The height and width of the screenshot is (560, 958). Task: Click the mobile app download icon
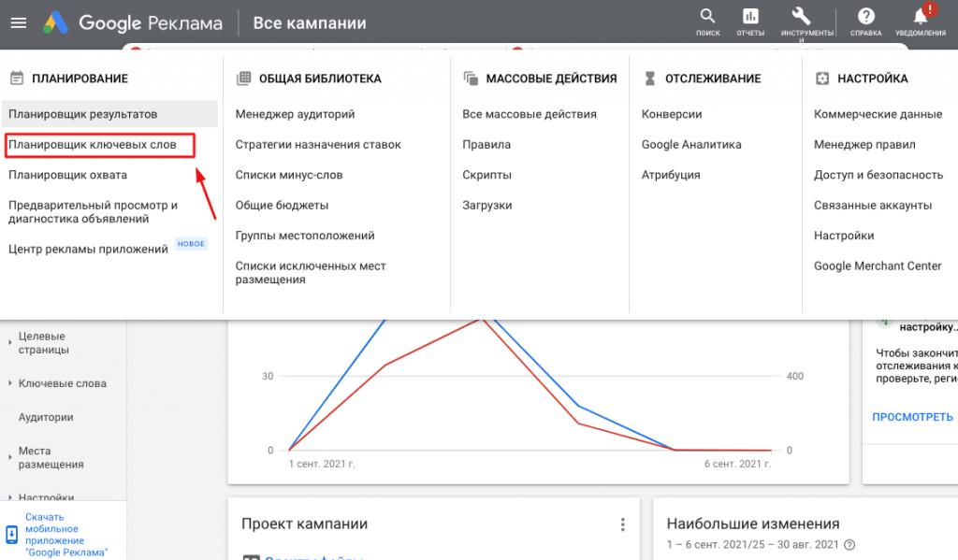pos(11,535)
